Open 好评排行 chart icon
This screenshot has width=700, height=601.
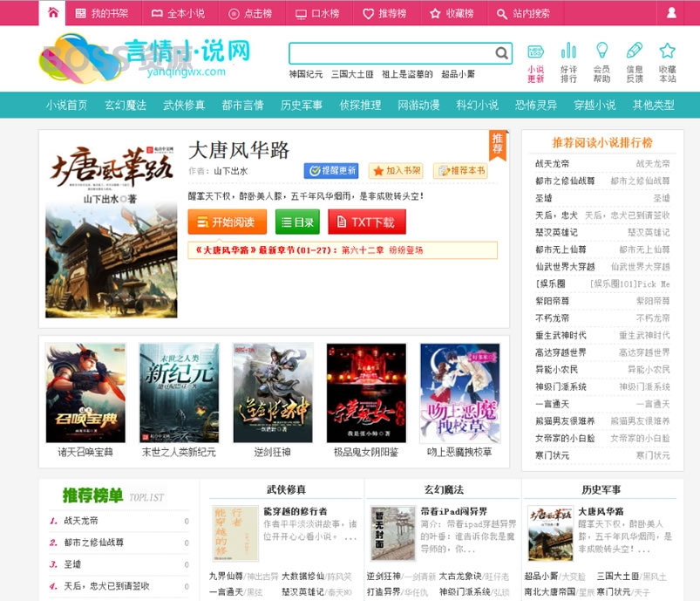[x=568, y=63]
